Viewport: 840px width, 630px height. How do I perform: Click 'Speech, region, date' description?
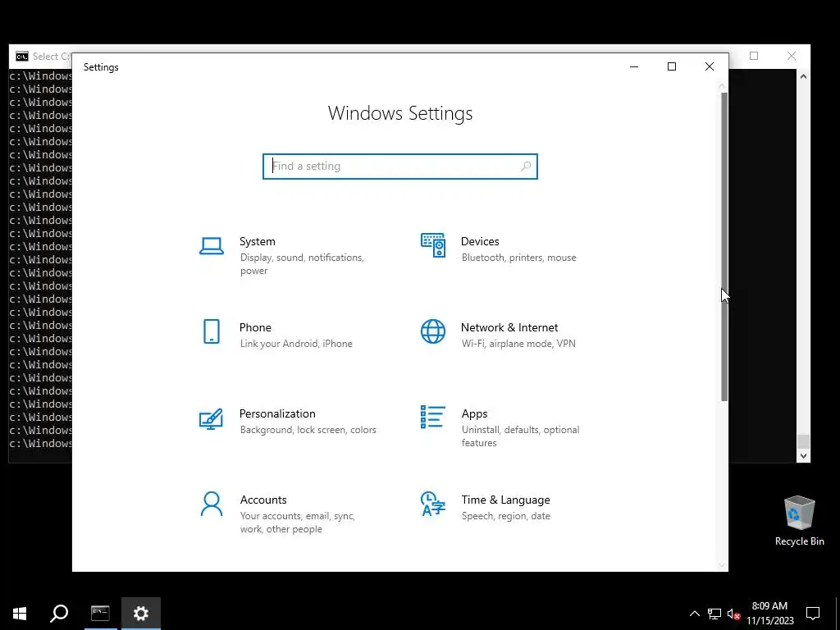coord(505,516)
